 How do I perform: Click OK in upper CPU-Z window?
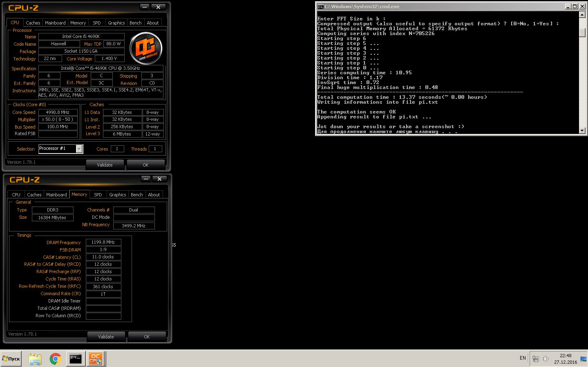[x=145, y=165]
